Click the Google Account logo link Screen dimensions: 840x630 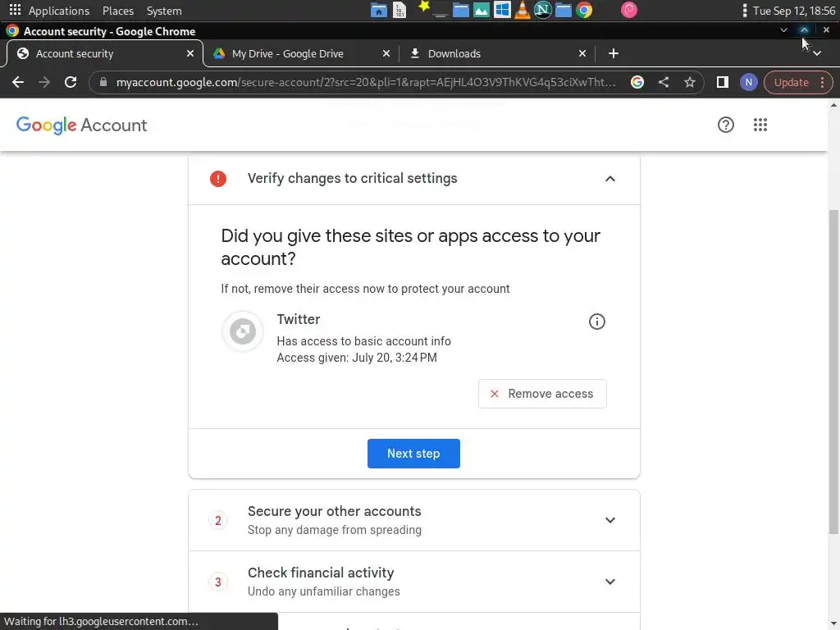pyautogui.click(x=81, y=126)
